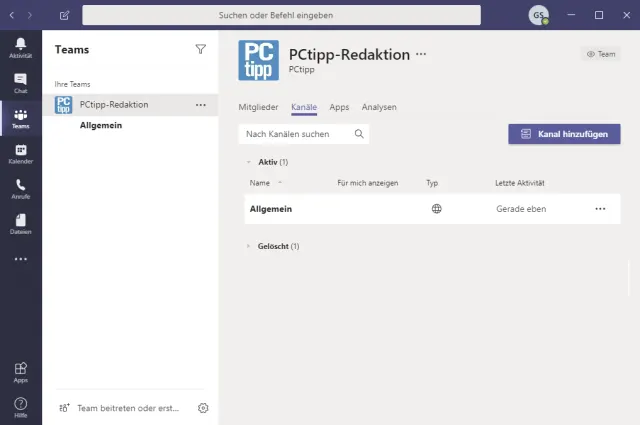
Task: Open Anrufe phone icon
Action: pos(20,189)
